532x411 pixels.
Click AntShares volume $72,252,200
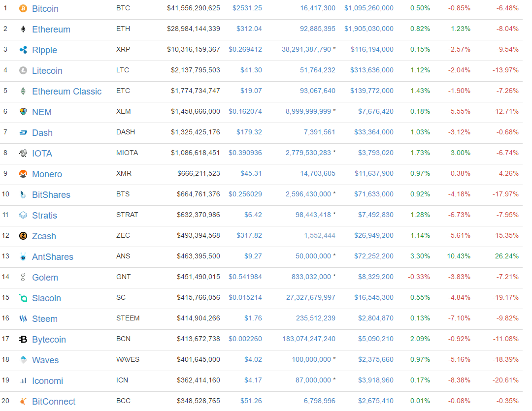[374, 256]
